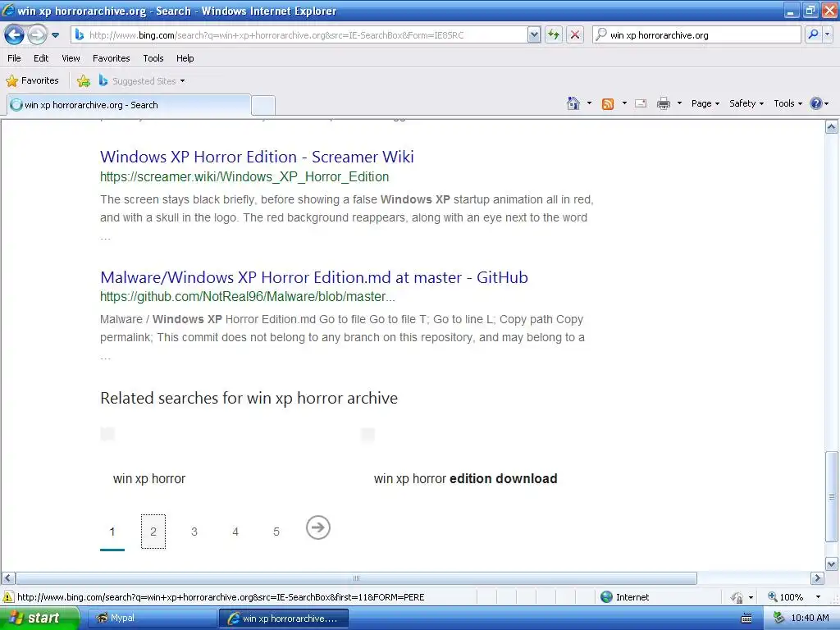Image resolution: width=840 pixels, height=630 pixels.
Task: Click the horizontal scrollbar thumb
Action: [356, 578]
